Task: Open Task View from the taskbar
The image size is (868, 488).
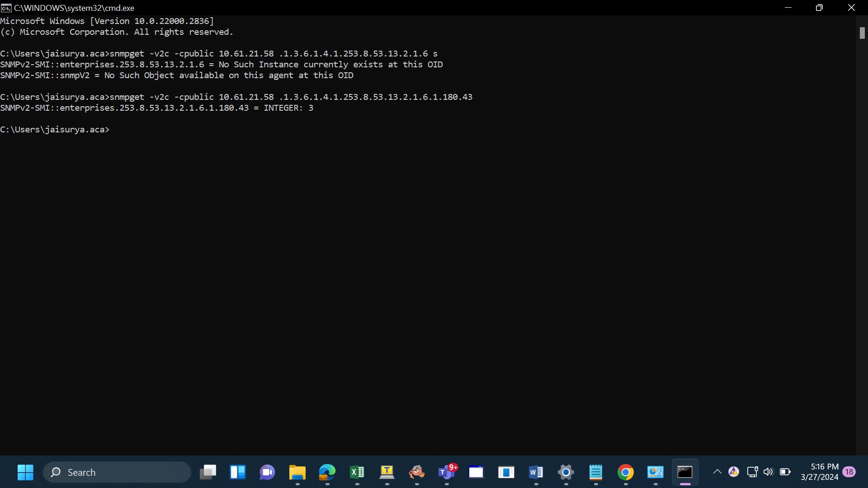Action: tap(208, 472)
